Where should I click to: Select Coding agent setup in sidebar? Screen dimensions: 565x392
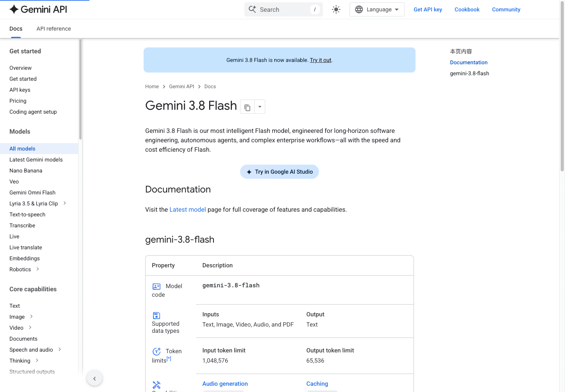[33, 112]
